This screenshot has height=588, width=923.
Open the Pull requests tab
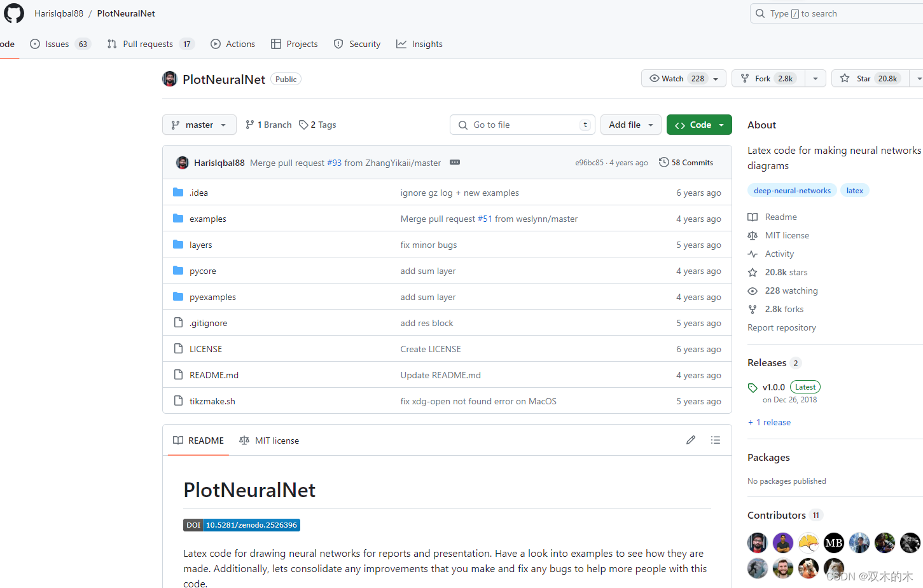pyautogui.click(x=151, y=44)
